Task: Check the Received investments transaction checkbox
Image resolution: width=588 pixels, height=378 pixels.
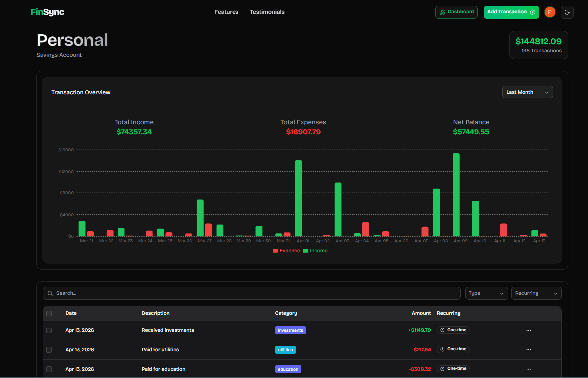Action: [49, 330]
